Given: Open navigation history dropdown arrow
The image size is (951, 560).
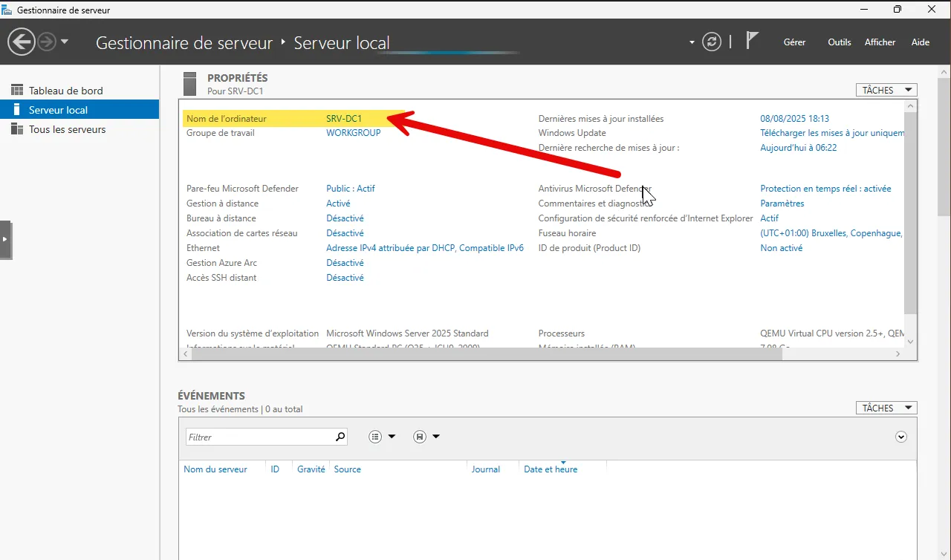Looking at the screenshot, I should (65, 42).
